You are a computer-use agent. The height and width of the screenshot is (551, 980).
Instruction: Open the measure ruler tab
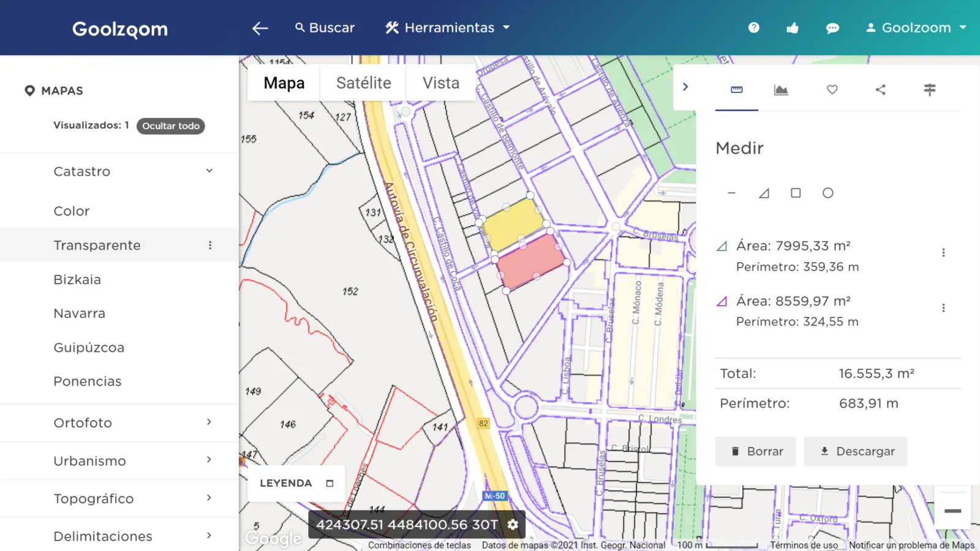[737, 90]
